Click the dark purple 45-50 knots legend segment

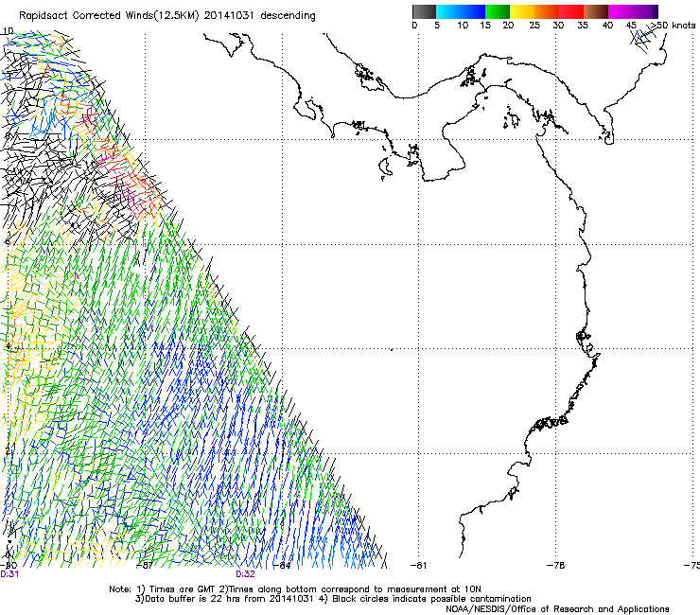645,11
